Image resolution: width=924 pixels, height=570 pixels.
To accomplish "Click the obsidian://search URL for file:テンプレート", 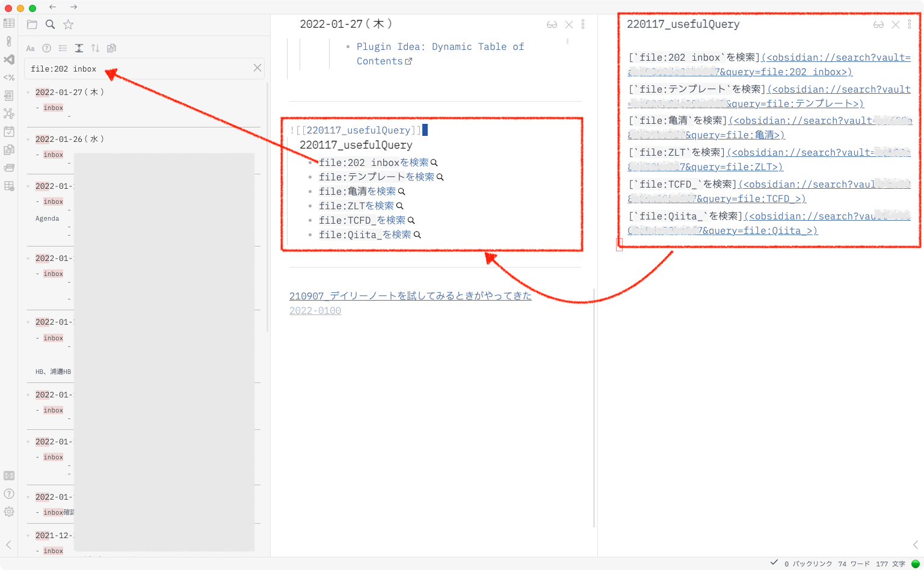I will [x=769, y=96].
